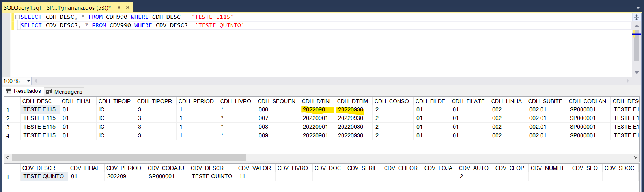Click the editor vertical scroll up arrow

tap(637, 26)
